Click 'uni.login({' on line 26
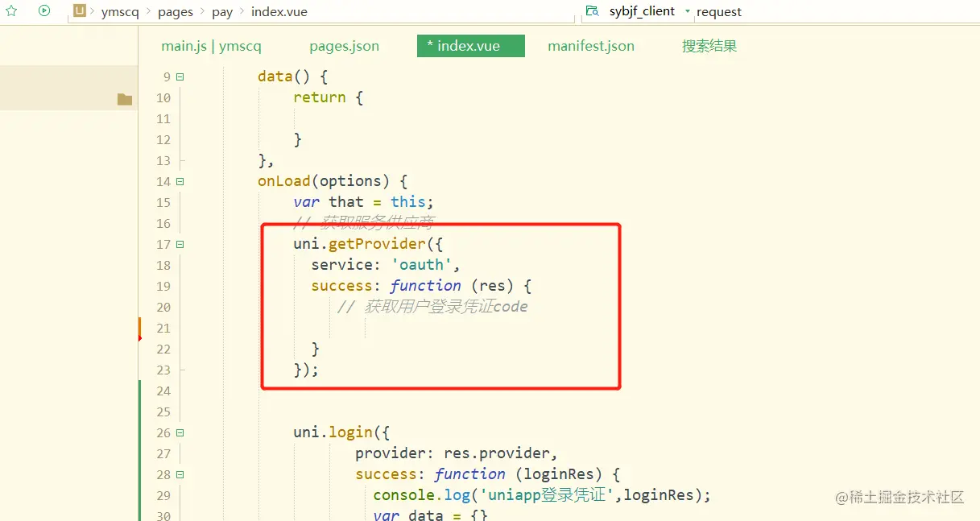 tap(341, 432)
